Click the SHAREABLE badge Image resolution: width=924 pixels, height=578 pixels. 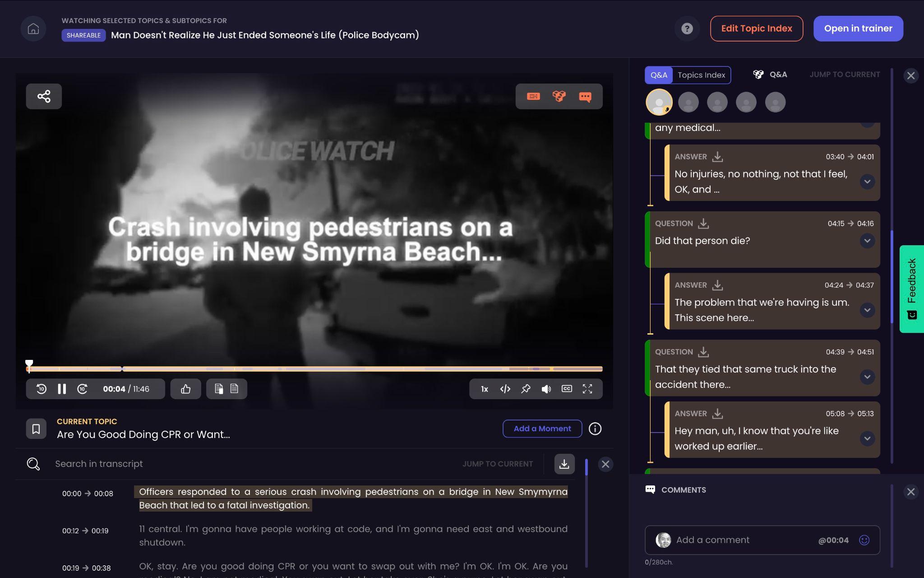(83, 35)
